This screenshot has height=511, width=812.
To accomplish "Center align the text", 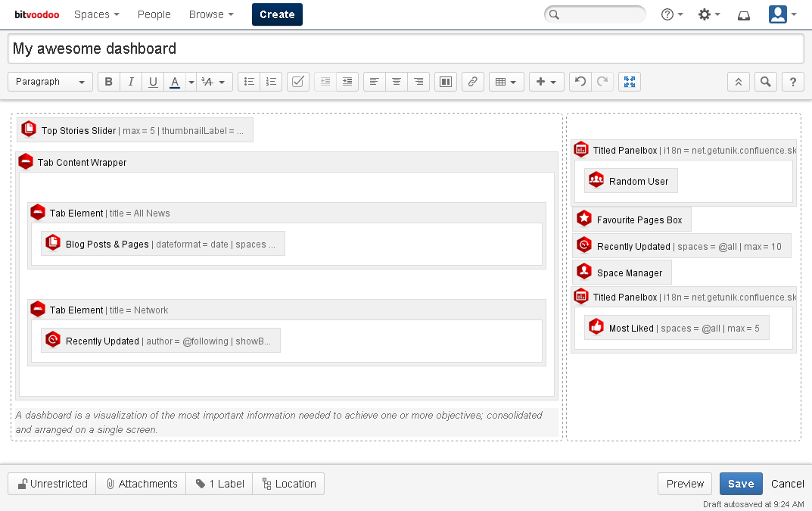I will coord(396,82).
